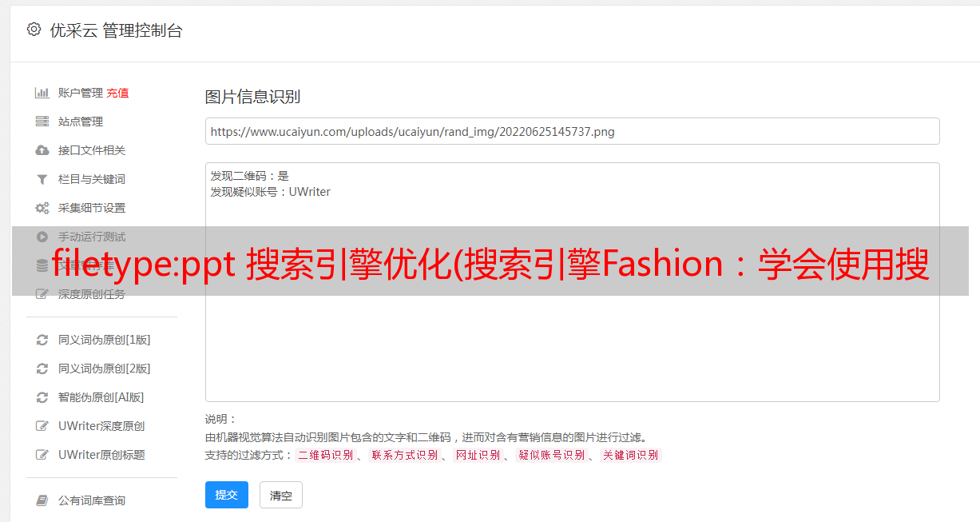The width and height of the screenshot is (980, 522).
Task: Open 采集细节设置 menu item
Action: [x=92, y=208]
